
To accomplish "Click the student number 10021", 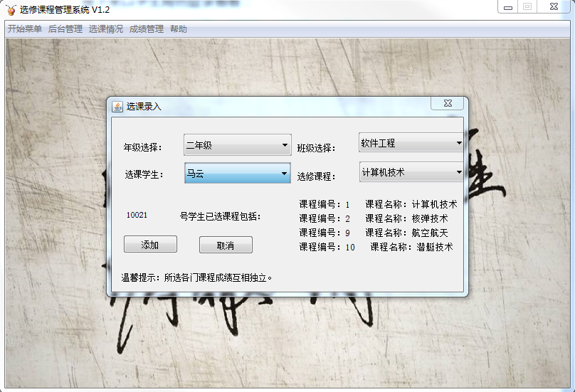I will [137, 216].
